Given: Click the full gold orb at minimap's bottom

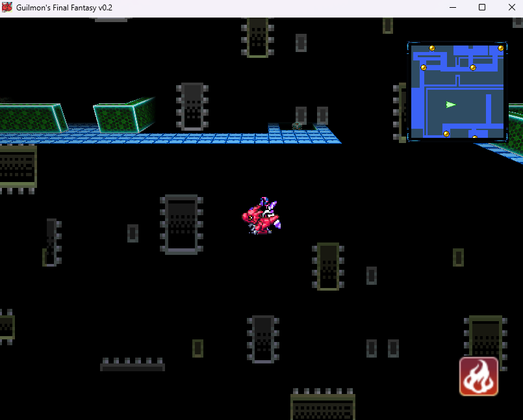Looking at the screenshot, I should pos(446,134).
